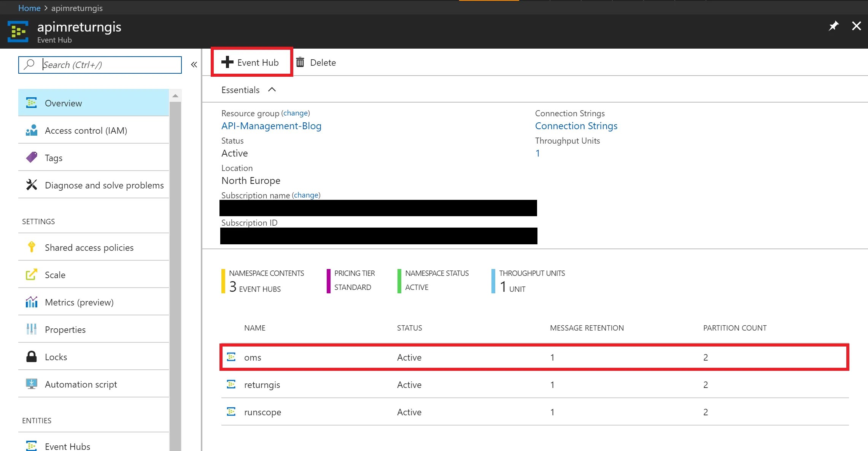Pin this blade using the pin icon

833,26
